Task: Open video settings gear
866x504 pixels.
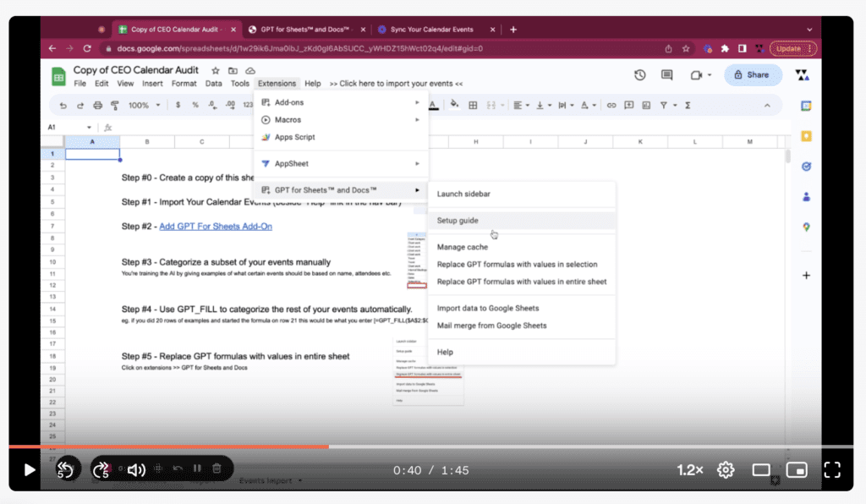Action: point(726,470)
